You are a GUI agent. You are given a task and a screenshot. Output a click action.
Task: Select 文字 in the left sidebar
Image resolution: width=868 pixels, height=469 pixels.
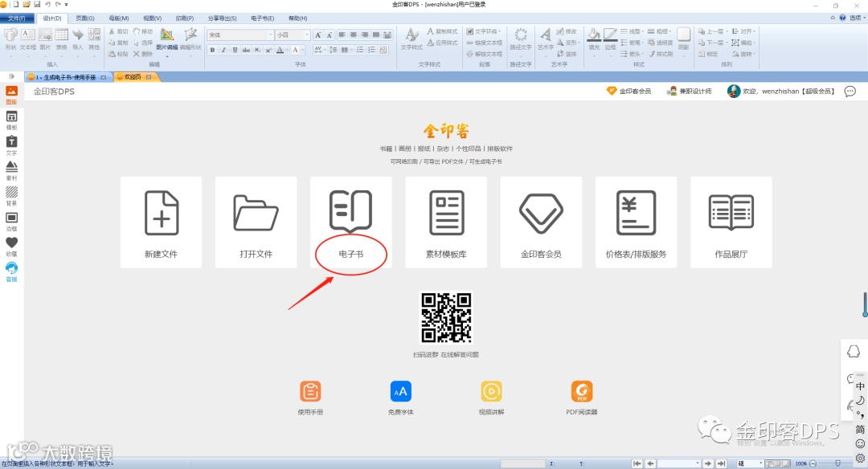click(11, 146)
